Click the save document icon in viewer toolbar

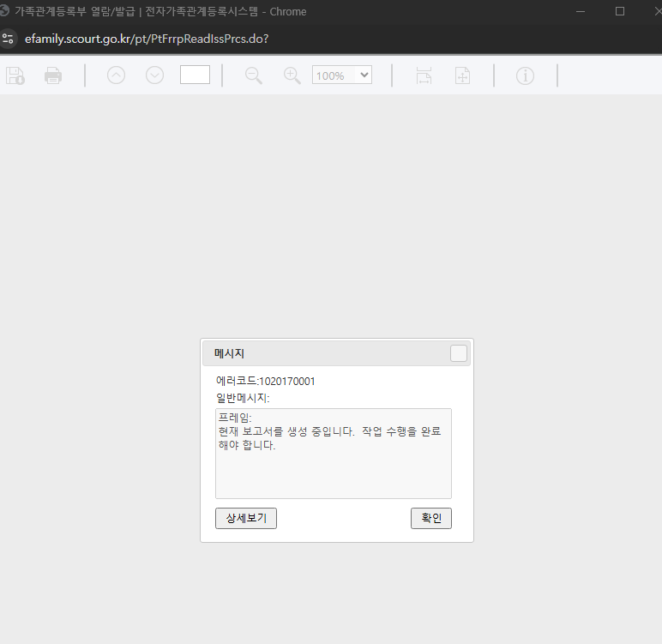point(15,76)
